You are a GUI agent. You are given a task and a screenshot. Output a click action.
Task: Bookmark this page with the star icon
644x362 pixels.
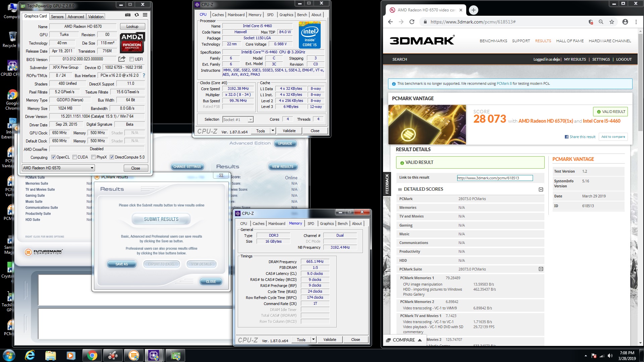[x=612, y=22]
